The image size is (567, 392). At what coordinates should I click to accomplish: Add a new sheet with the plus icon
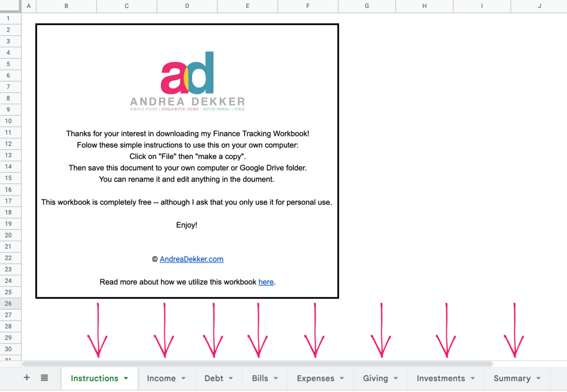point(27,377)
